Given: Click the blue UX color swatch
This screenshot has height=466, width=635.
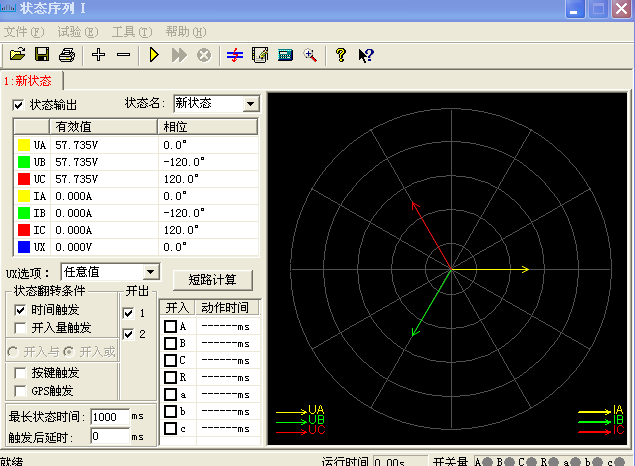Looking at the screenshot, I should (23, 246).
